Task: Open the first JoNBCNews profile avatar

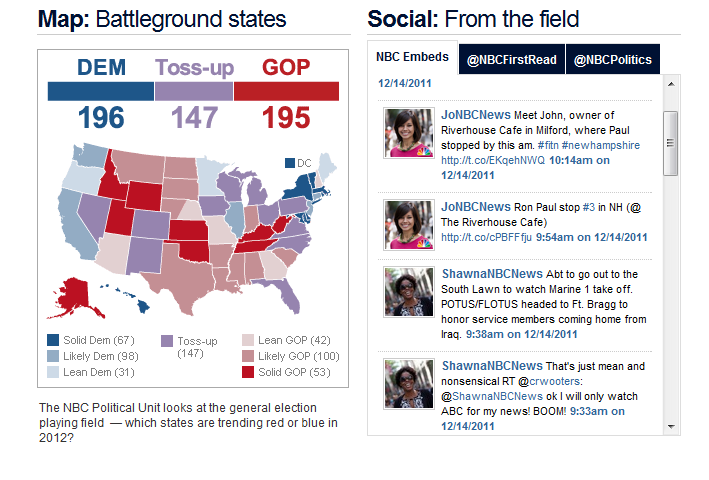Action: pyautogui.click(x=409, y=133)
